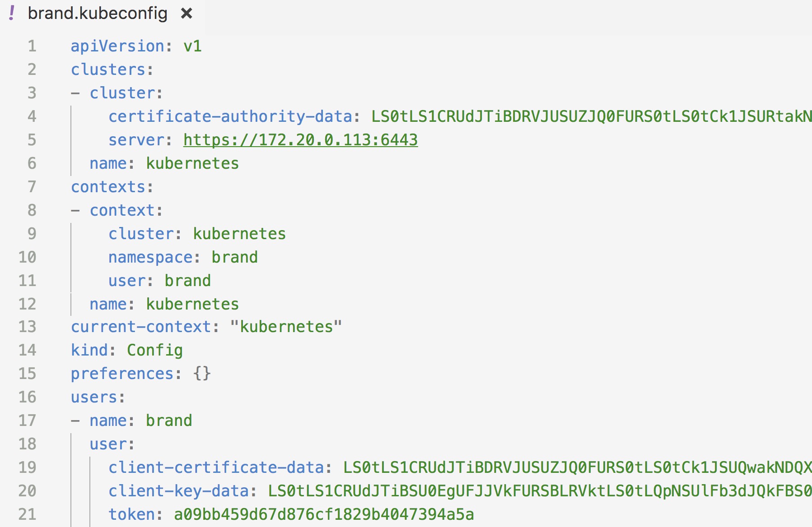Viewport: 812px width, 527px height.
Task: Click the contexts key on line 7
Action: [108, 187]
